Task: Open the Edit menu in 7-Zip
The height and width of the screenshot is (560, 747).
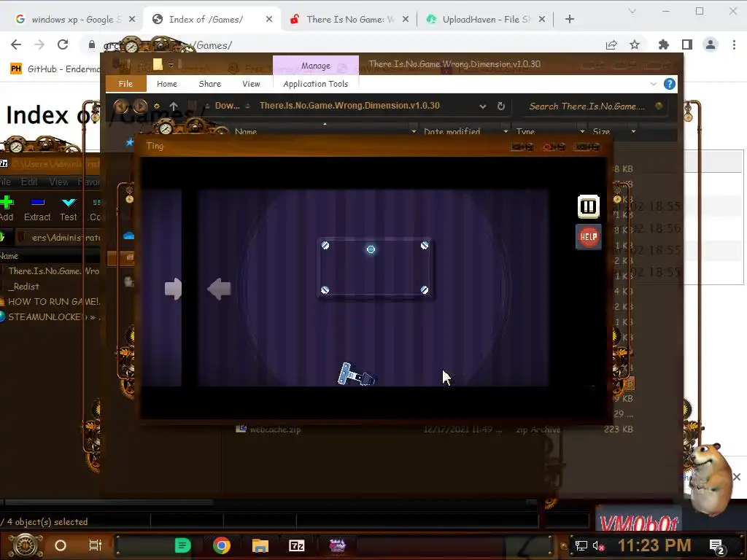Action: pos(29,182)
